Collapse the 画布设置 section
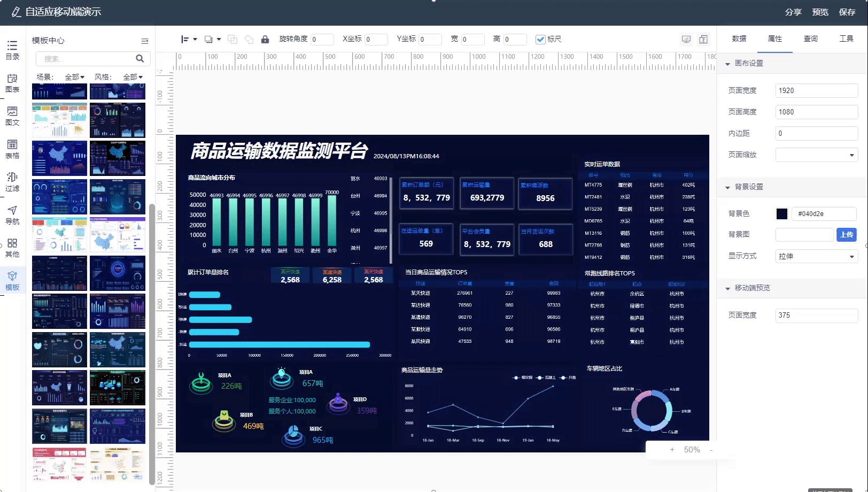Image resolution: width=868 pixels, height=492 pixels. point(727,64)
